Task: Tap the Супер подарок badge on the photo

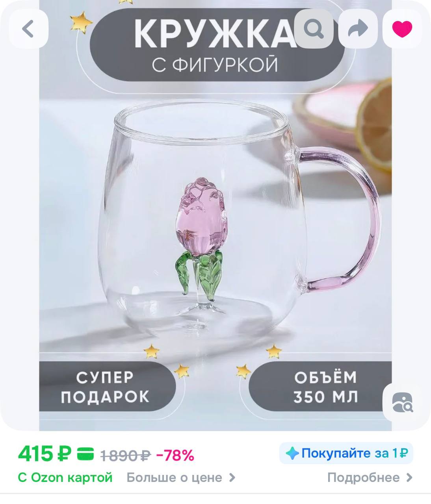Action: 106,386
